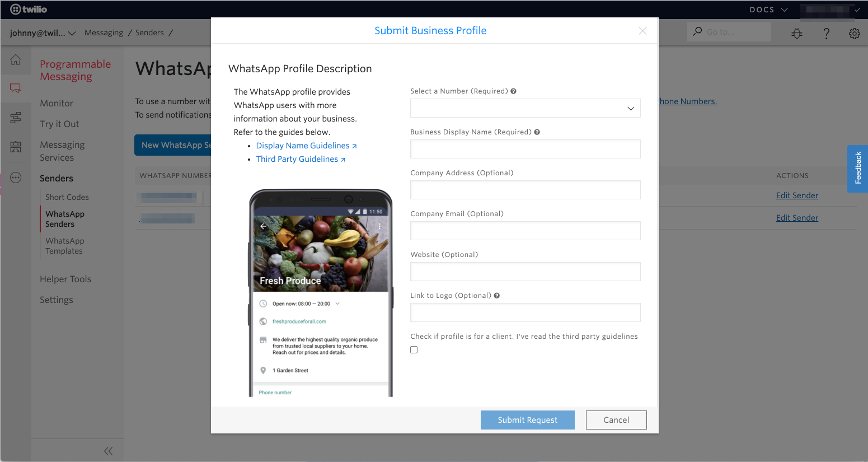Screen dimensions: 868x462
Task: Click Cancel button in dialog
Action: 616,420
